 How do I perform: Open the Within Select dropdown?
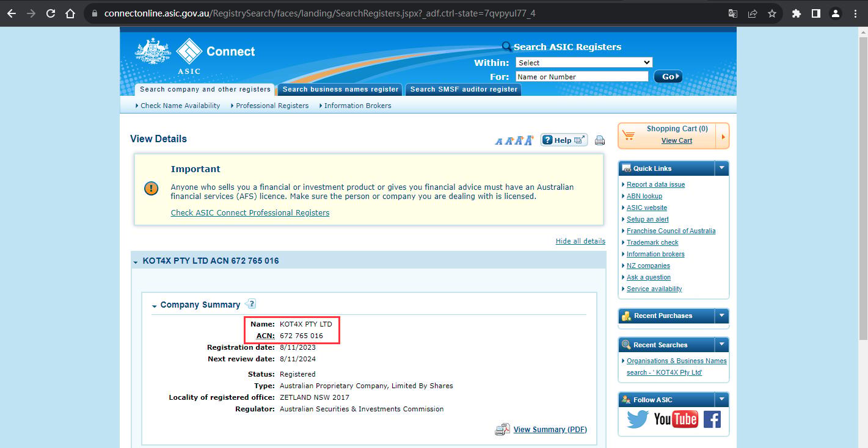tap(584, 62)
